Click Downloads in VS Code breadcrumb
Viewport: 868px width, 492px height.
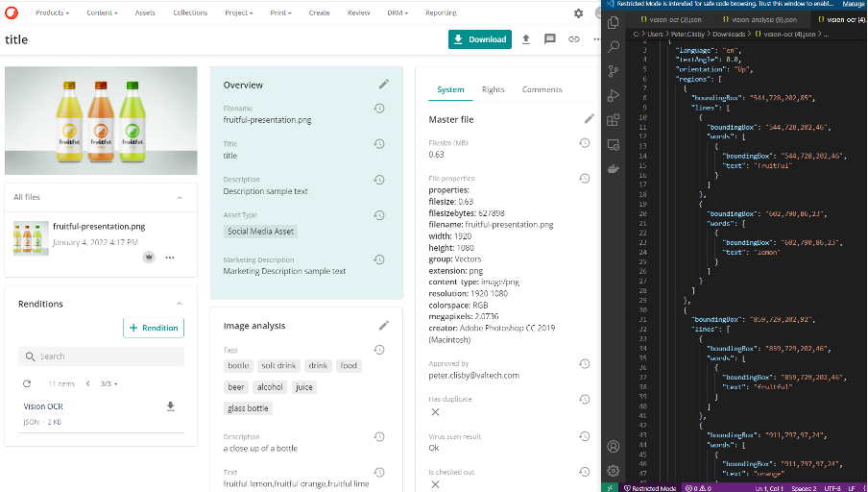point(729,34)
